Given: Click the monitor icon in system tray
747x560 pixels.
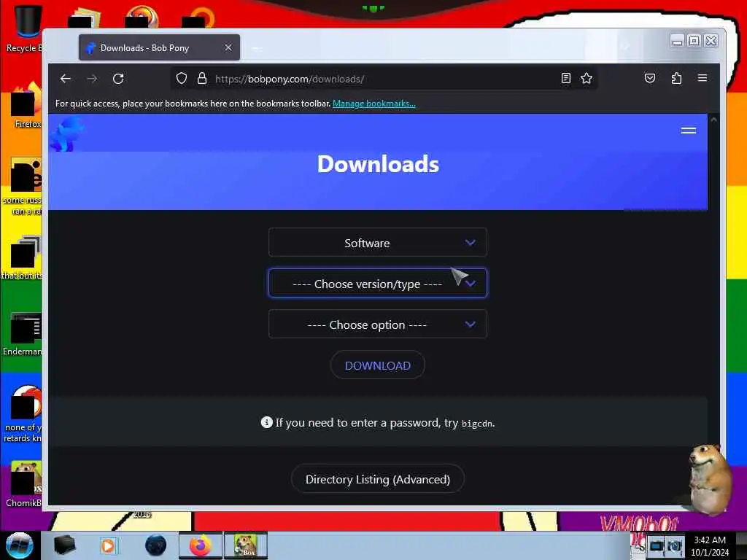Looking at the screenshot, I should [x=657, y=545].
